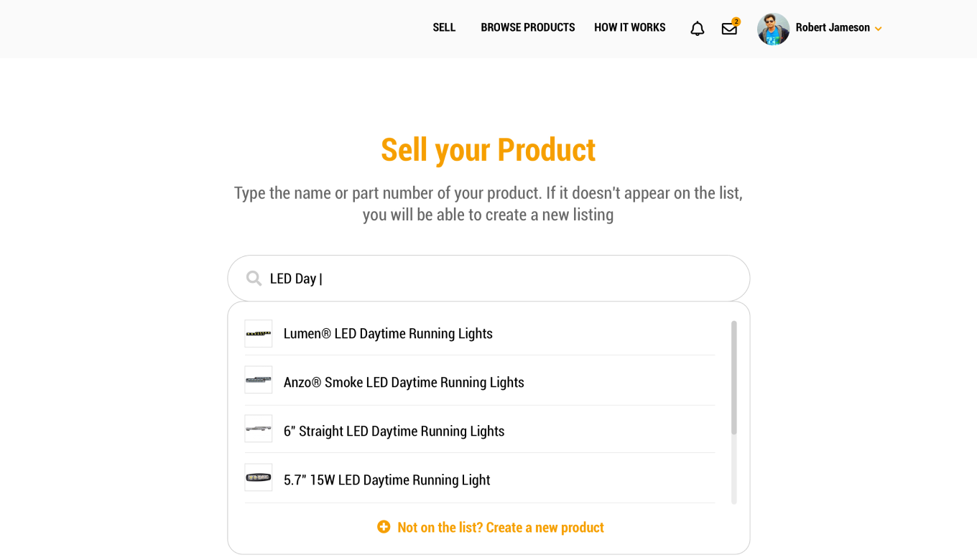Screen dimensions: 977x560
Task: Click the Lumen LED lights thumbnail
Action: [259, 334]
